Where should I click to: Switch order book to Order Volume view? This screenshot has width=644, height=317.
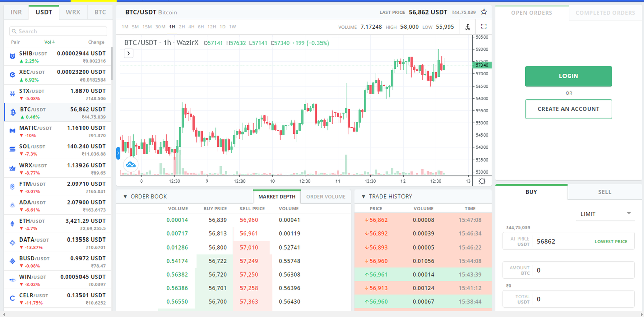(326, 197)
